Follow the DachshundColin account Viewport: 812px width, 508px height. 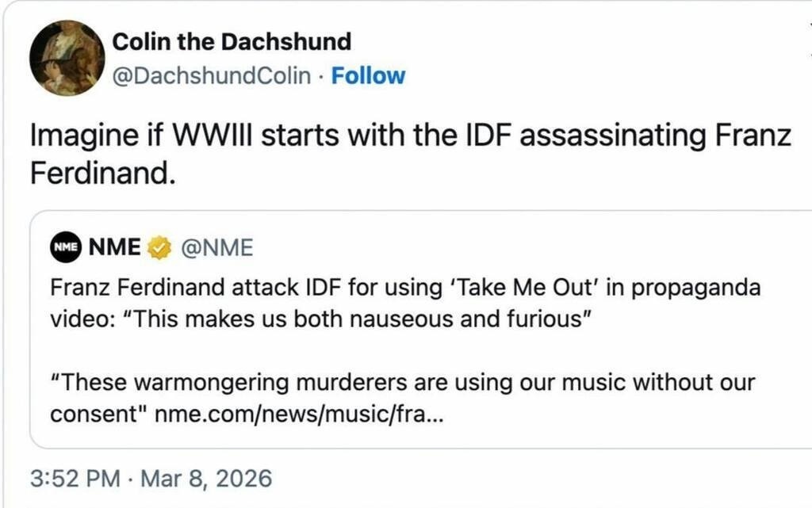coord(368,76)
